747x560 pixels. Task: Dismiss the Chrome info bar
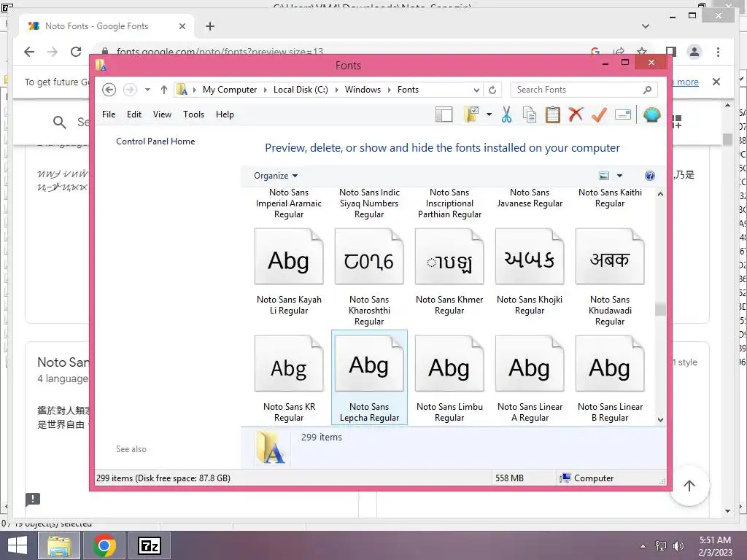click(x=716, y=82)
